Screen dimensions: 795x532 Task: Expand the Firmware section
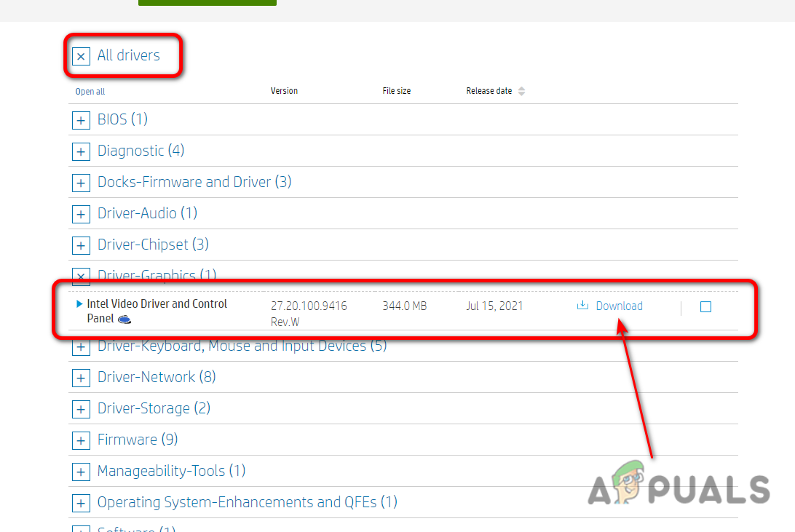[81, 440]
